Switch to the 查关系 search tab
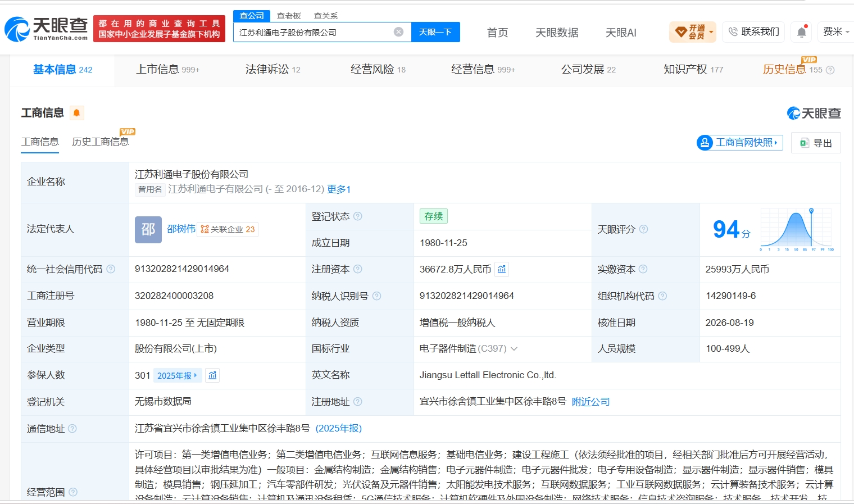Viewport: 854px width, 504px height. pyautogui.click(x=326, y=16)
